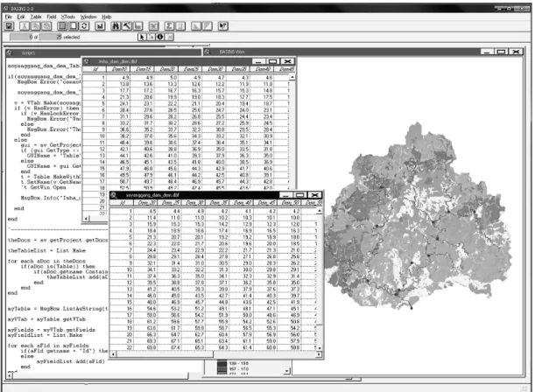
Task: Select the Pointer select tool
Action: [x=142, y=37]
